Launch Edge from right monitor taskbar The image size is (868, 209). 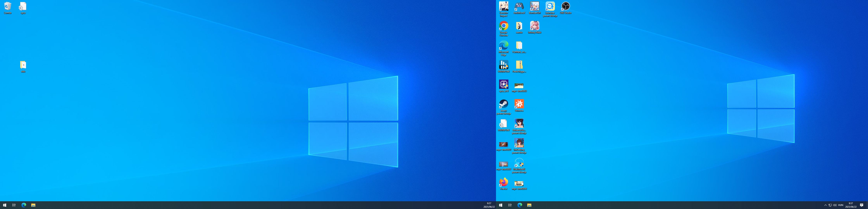tap(520, 205)
